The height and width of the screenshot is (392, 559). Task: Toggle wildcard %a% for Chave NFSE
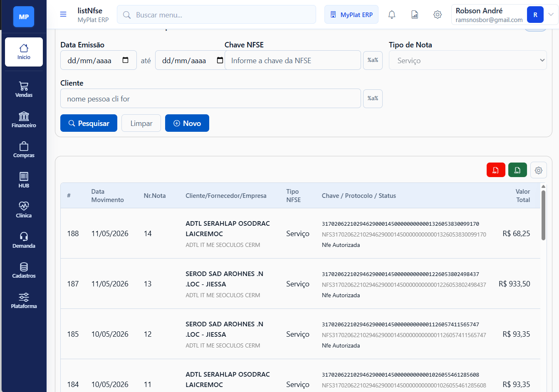pyautogui.click(x=373, y=60)
